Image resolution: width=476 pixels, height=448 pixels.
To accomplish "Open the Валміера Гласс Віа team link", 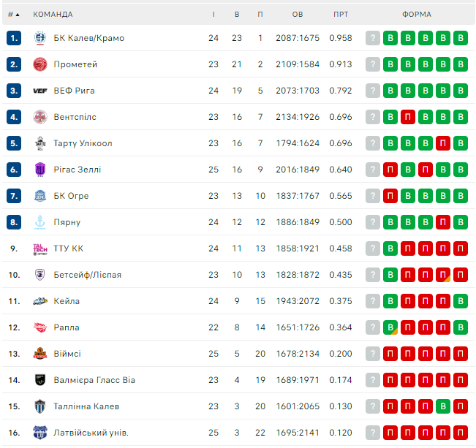I will tap(94, 380).
